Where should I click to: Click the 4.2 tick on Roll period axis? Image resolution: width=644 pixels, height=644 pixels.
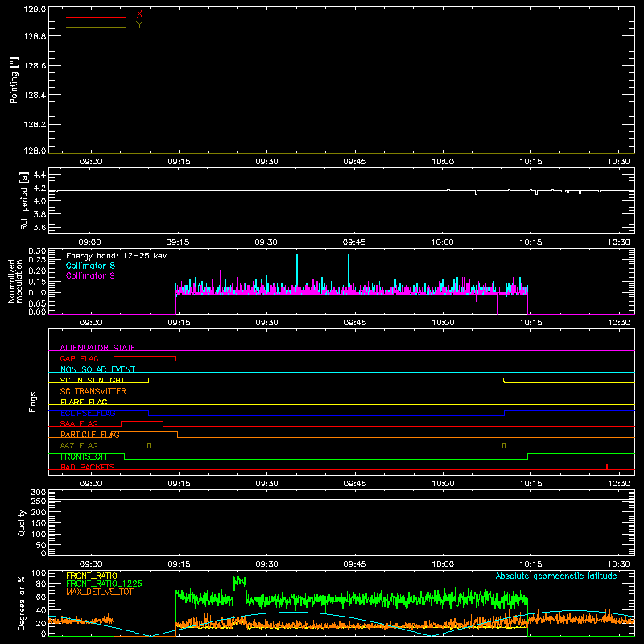pyautogui.click(x=39, y=188)
